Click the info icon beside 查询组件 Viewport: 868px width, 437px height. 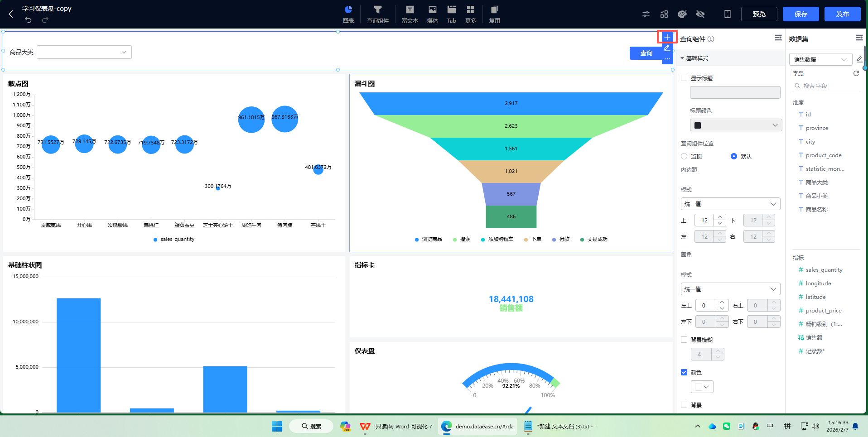pos(711,39)
